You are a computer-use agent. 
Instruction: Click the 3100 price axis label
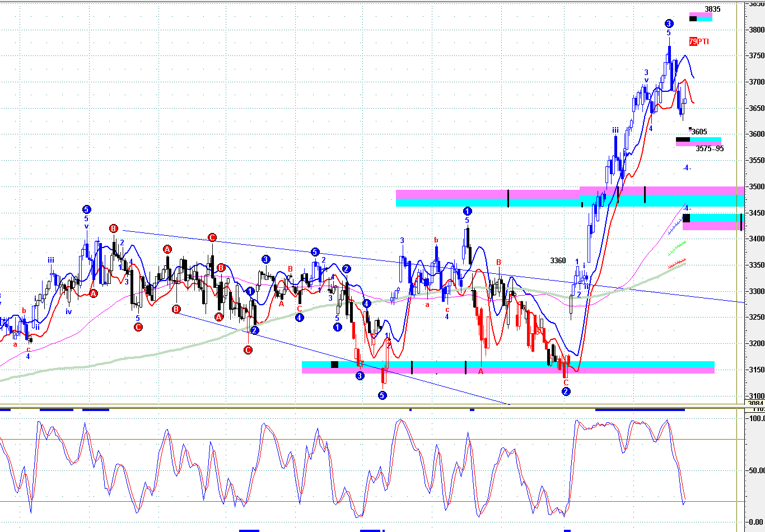(756, 396)
